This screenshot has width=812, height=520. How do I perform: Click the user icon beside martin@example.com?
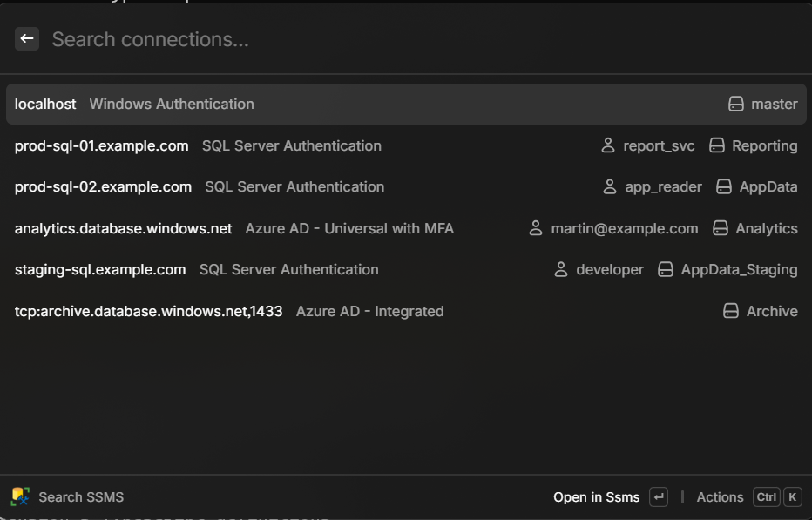pos(536,228)
